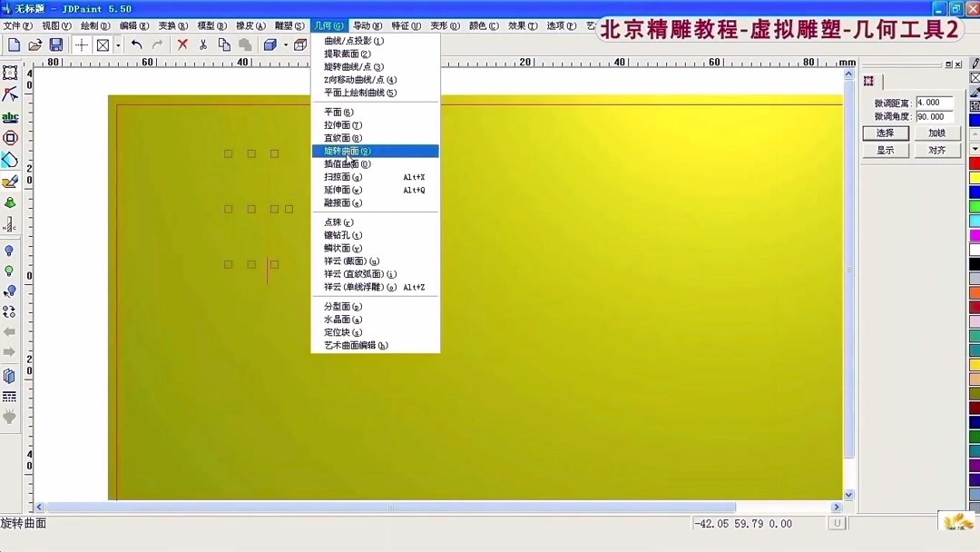This screenshot has width=980, height=552.
Task: Cut selection using the scissors icon
Action: click(201, 44)
